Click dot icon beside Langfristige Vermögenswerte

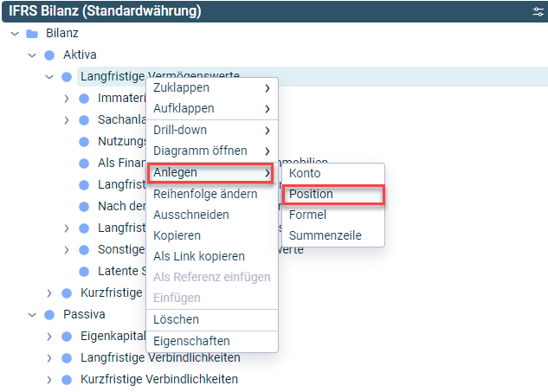67,77
